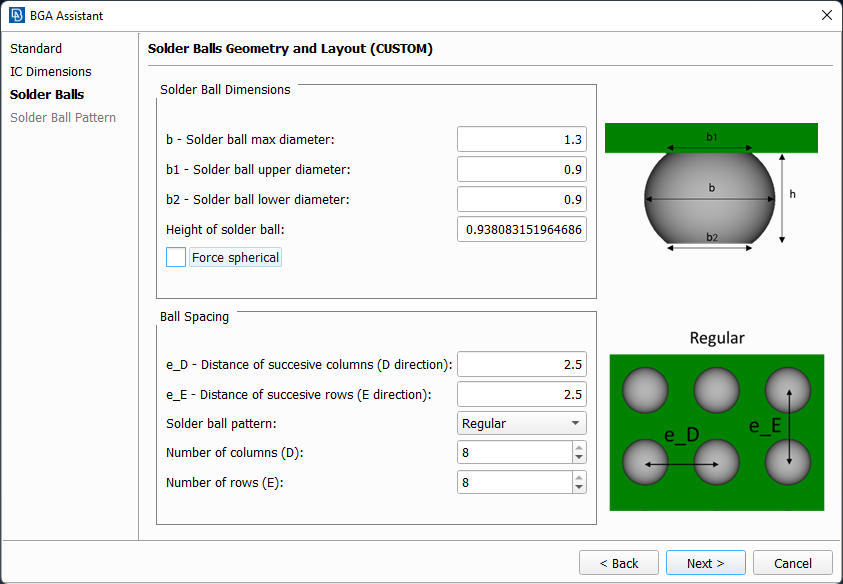
Task: Edit e_D column distance field
Action: pyautogui.click(x=521, y=365)
